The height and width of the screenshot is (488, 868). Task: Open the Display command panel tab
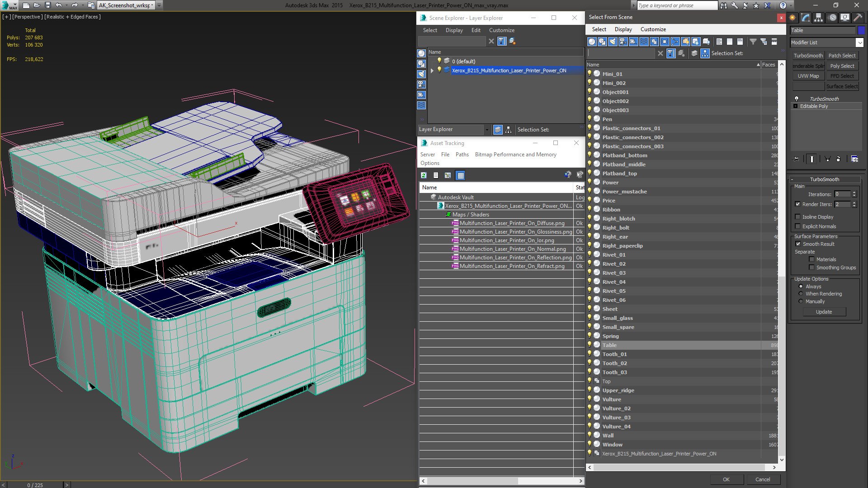(844, 18)
